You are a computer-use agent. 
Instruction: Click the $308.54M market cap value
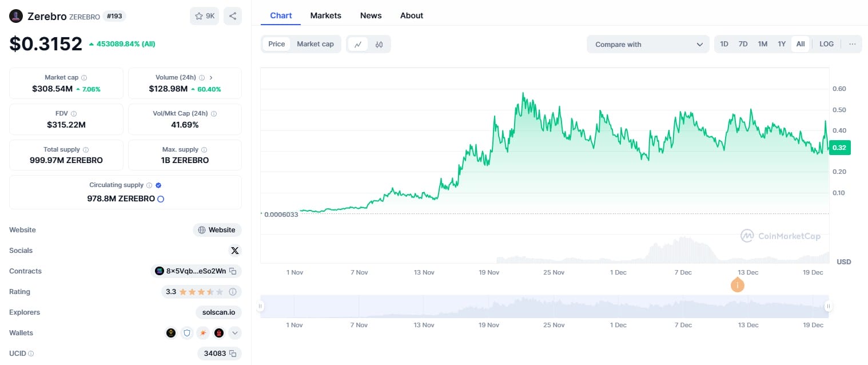[52, 89]
